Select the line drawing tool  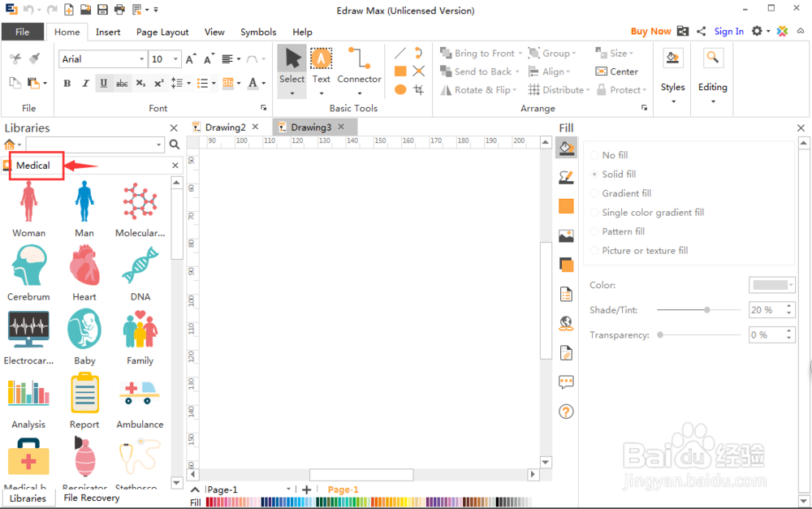(x=400, y=54)
